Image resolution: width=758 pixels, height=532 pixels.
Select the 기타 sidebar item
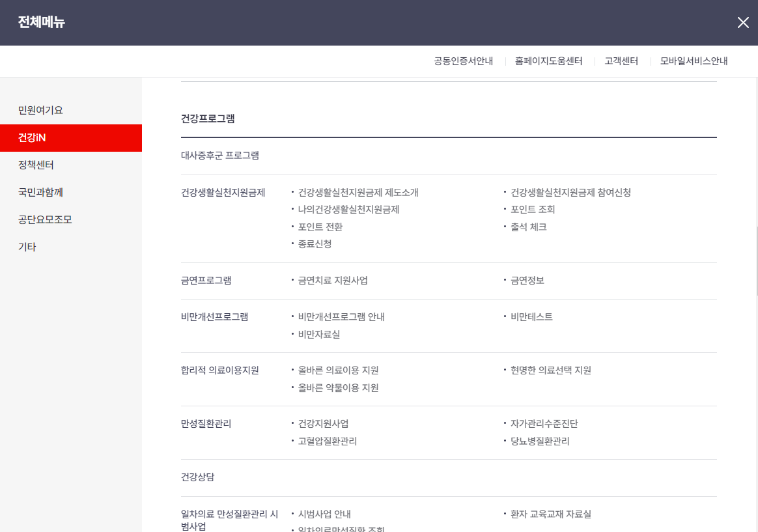(27, 248)
